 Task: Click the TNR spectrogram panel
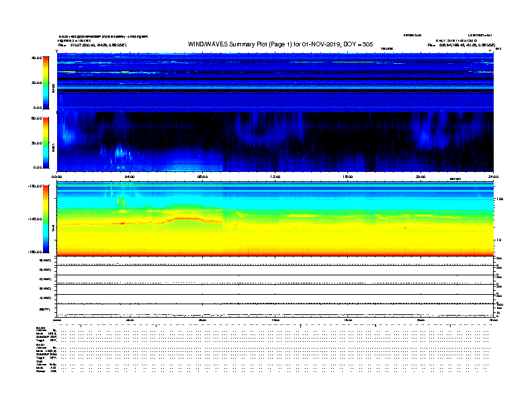point(275,219)
